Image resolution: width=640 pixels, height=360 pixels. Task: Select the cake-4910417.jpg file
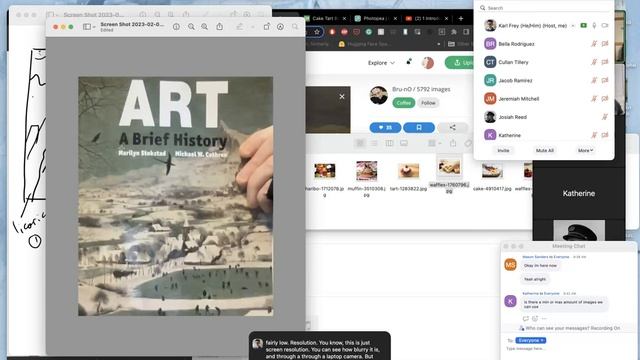point(492,176)
